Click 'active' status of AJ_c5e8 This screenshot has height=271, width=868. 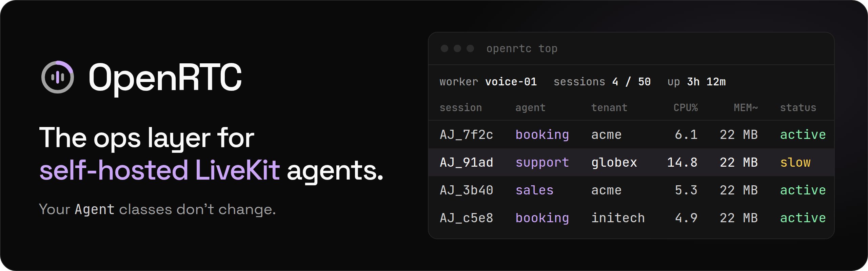803,218
